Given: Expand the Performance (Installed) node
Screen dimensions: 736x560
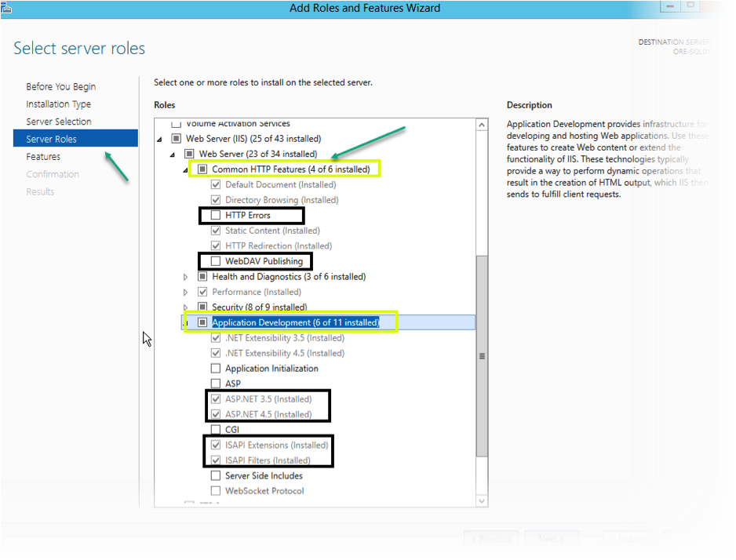Looking at the screenshot, I should 185,293.
